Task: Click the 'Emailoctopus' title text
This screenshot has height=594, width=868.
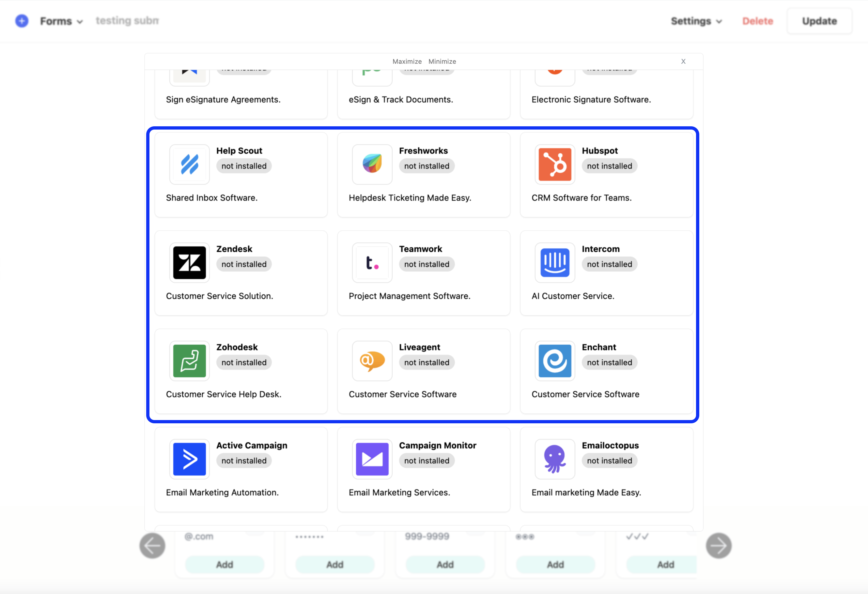Action: tap(610, 445)
